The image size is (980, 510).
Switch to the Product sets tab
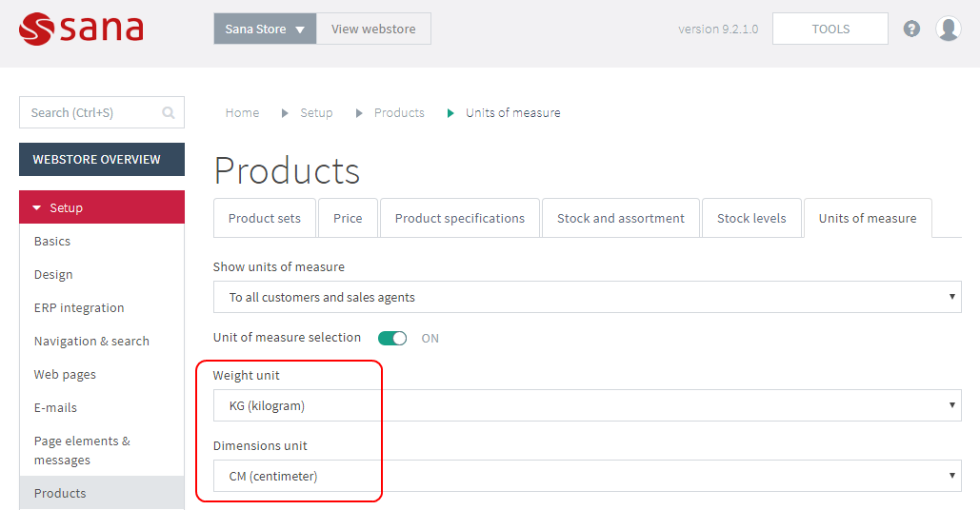[265, 219]
